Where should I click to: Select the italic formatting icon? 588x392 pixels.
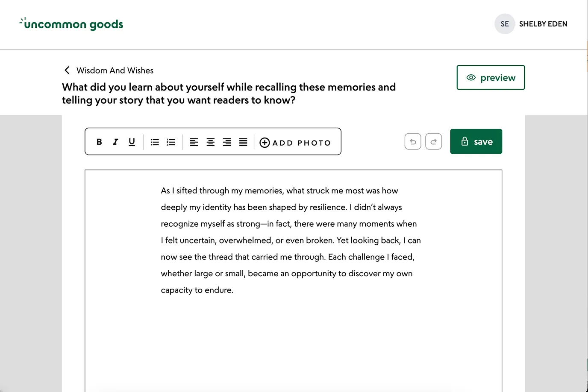tap(115, 142)
